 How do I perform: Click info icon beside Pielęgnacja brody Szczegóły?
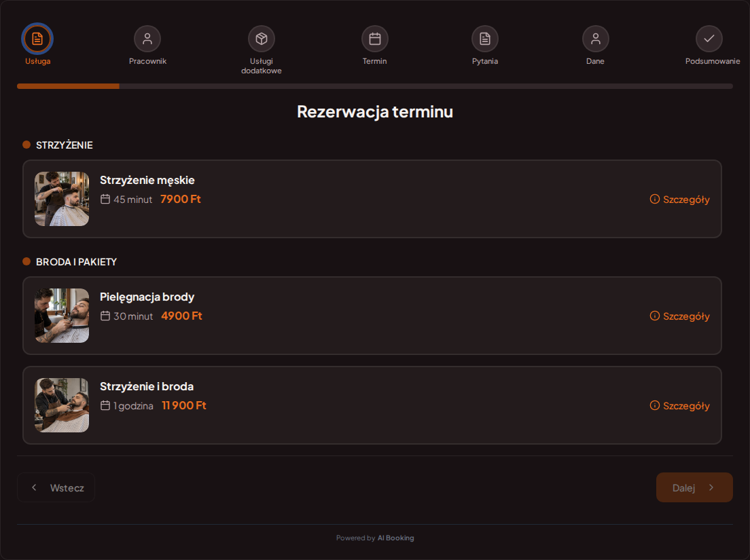coord(655,316)
